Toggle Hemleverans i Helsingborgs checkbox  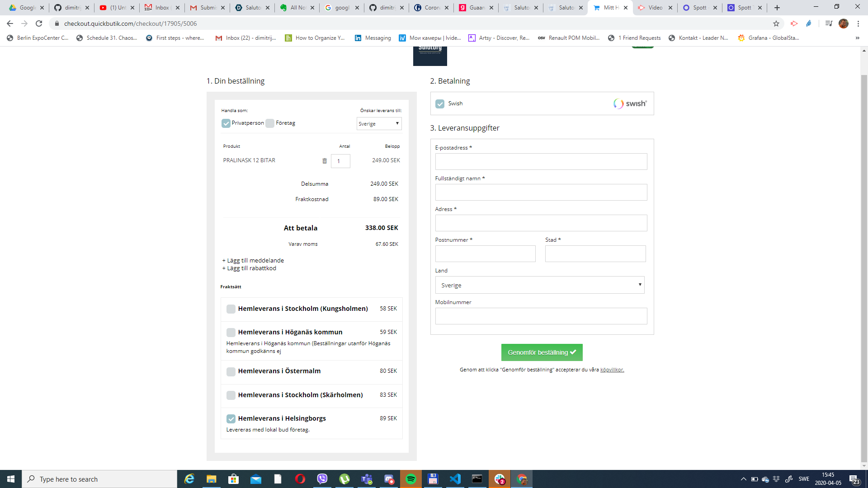231,419
